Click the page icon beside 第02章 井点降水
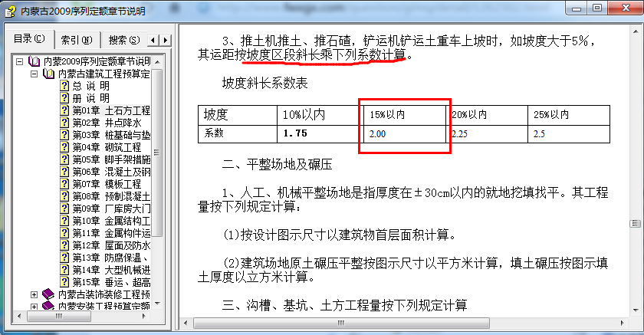Viewport: 644px width, 335px height. 64,123
